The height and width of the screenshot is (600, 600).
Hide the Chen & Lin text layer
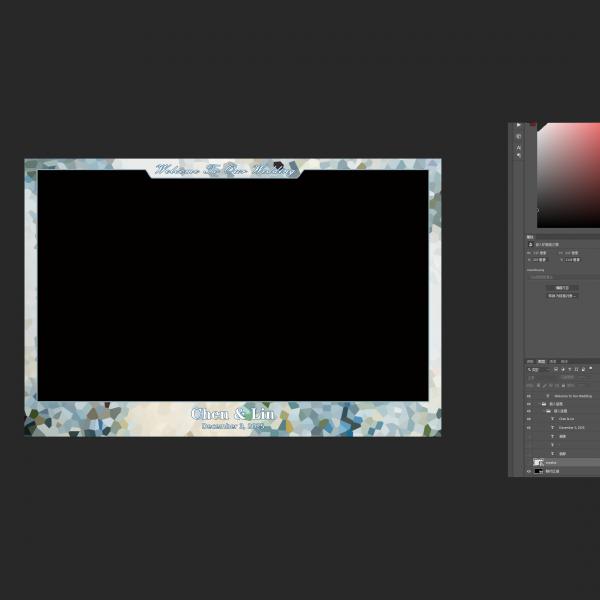[x=530, y=418]
